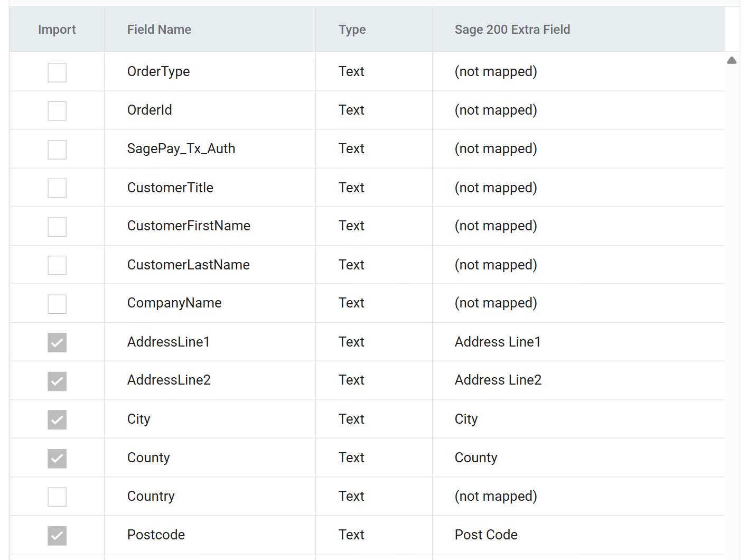
Task: Click the Country field name
Action: pos(151,496)
